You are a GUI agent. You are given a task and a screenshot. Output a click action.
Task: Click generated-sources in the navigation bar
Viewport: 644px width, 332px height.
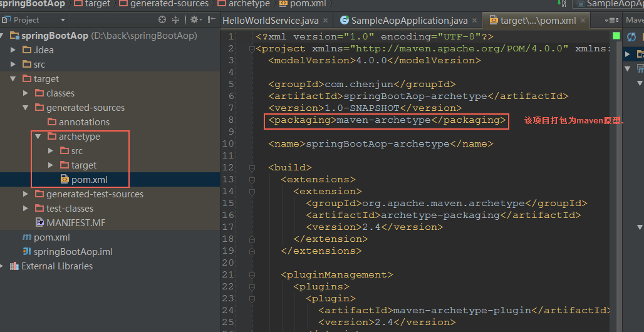coord(164,4)
